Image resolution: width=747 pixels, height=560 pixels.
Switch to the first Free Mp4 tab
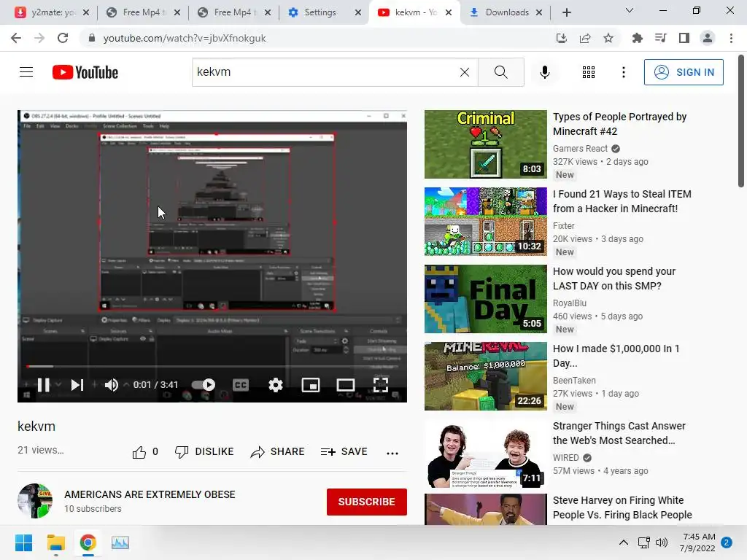click(x=143, y=12)
